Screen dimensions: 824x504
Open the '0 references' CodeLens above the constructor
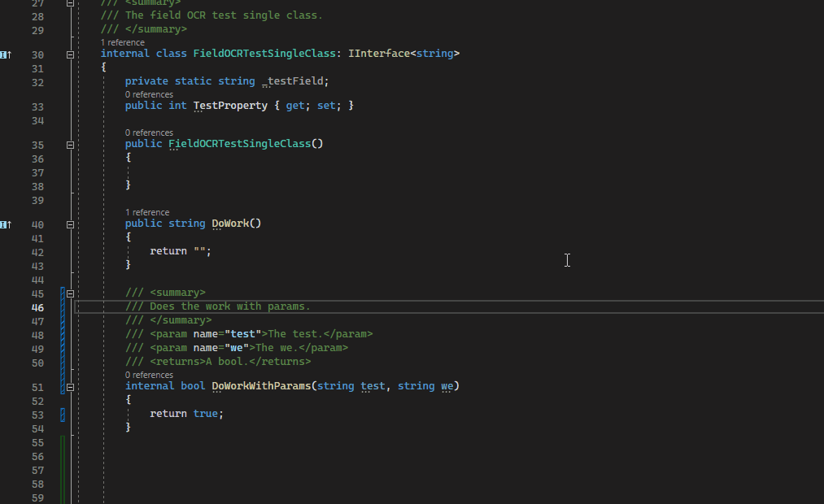click(x=149, y=133)
